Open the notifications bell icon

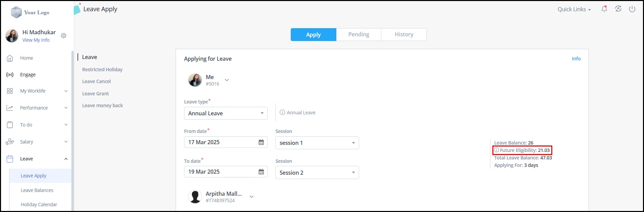click(604, 9)
